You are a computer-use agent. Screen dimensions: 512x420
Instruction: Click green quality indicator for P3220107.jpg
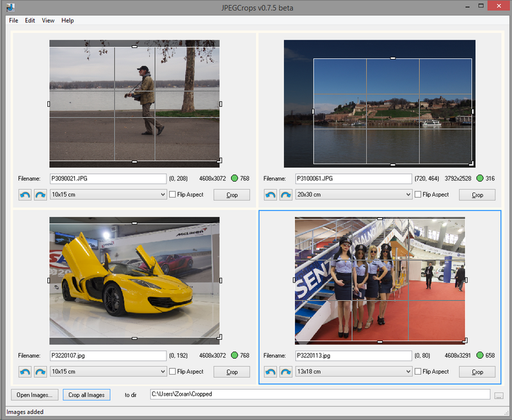(234, 355)
